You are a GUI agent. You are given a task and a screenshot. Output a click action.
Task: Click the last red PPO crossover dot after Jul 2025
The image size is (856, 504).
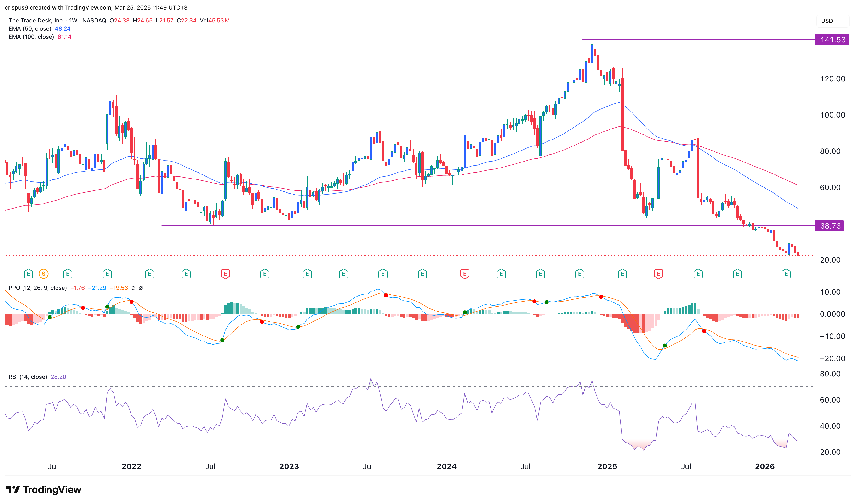point(704,331)
